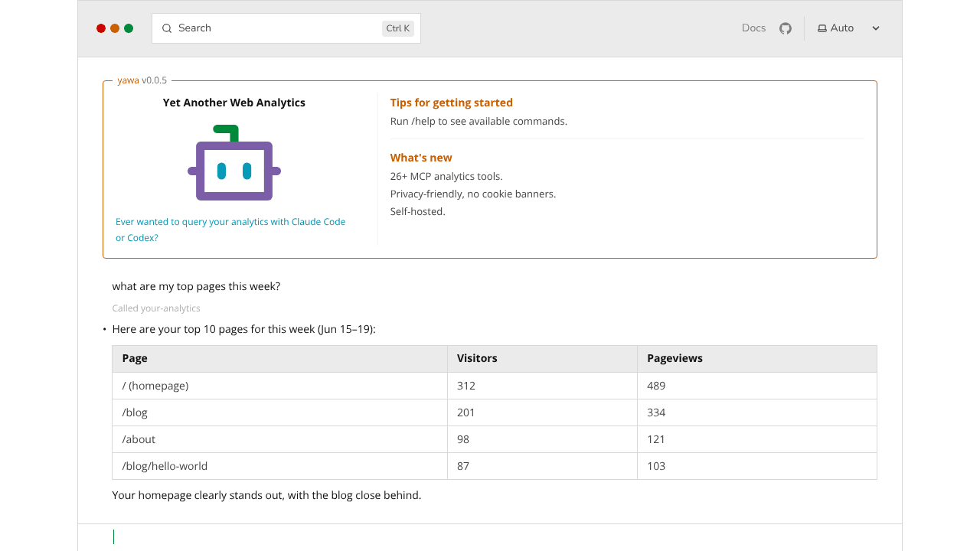Click the search magnifier icon
Screen dimensions: 980x551
pos(167,28)
